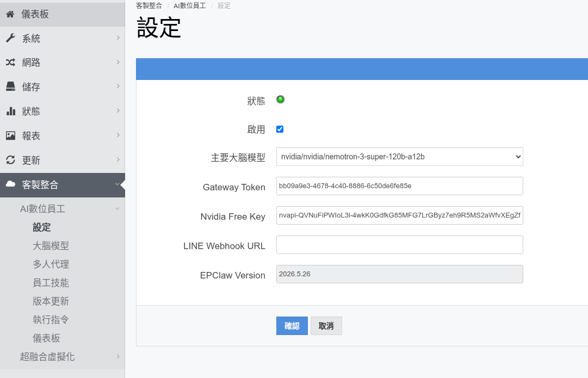Click the bar chart icon for 狀態
588x378 pixels.
point(11,111)
